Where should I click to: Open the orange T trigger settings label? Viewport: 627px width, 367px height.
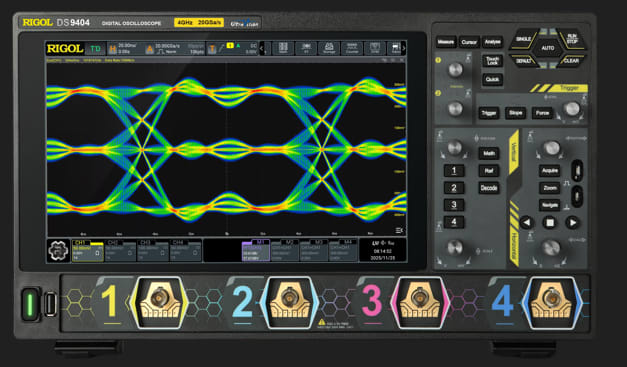tap(212, 49)
